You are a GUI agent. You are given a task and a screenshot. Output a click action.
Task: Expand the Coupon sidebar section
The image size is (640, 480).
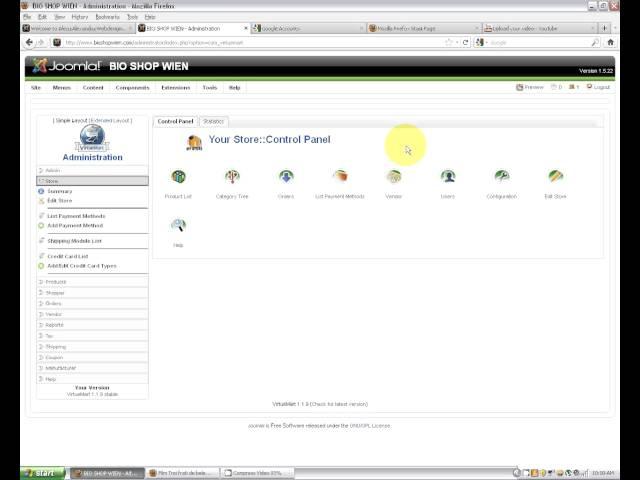[x=93, y=357]
